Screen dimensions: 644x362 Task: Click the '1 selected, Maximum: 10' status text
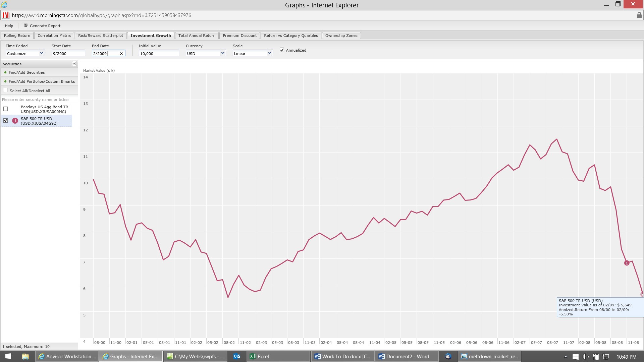pos(26,347)
